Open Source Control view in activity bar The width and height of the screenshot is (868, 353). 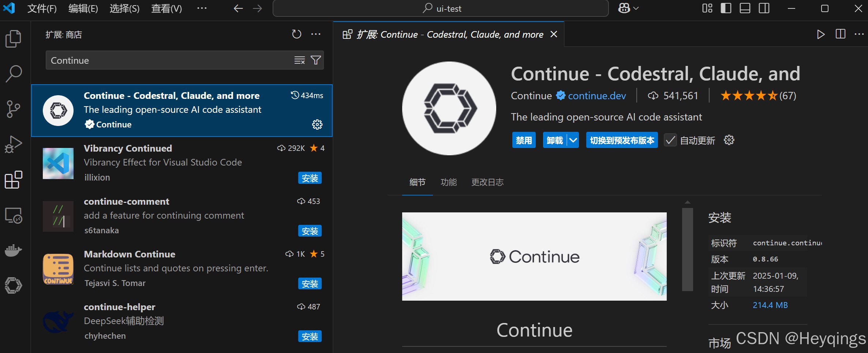(14, 109)
